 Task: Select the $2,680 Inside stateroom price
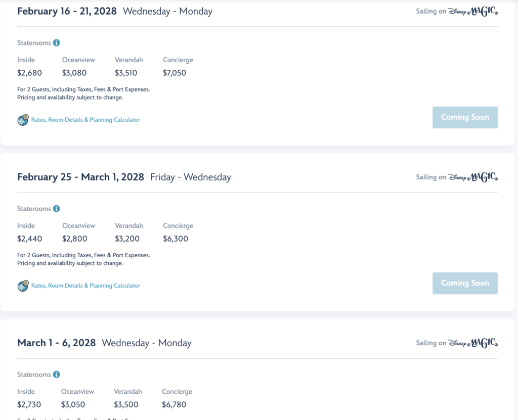pos(29,73)
